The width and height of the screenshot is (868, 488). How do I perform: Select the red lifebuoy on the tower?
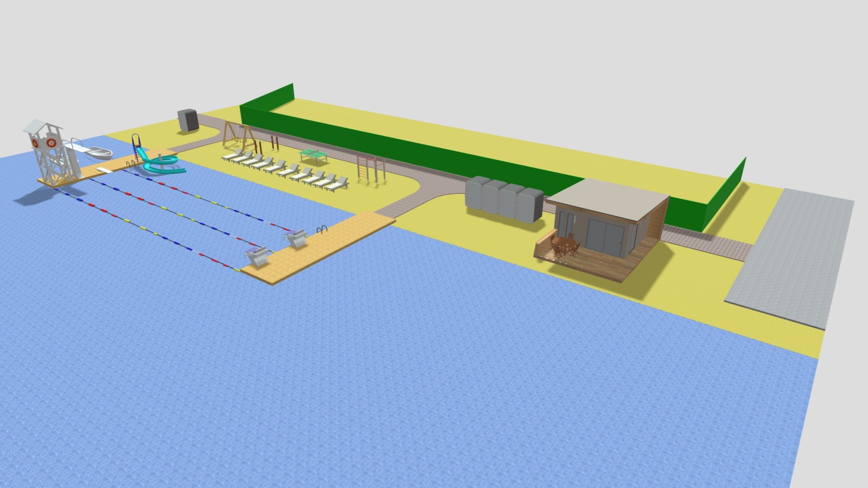click(51, 143)
